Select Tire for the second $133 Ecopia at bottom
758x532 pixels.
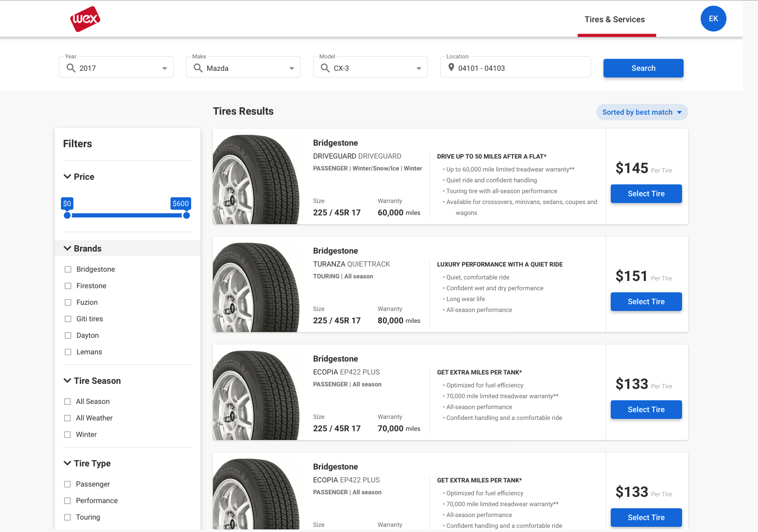coord(646,518)
